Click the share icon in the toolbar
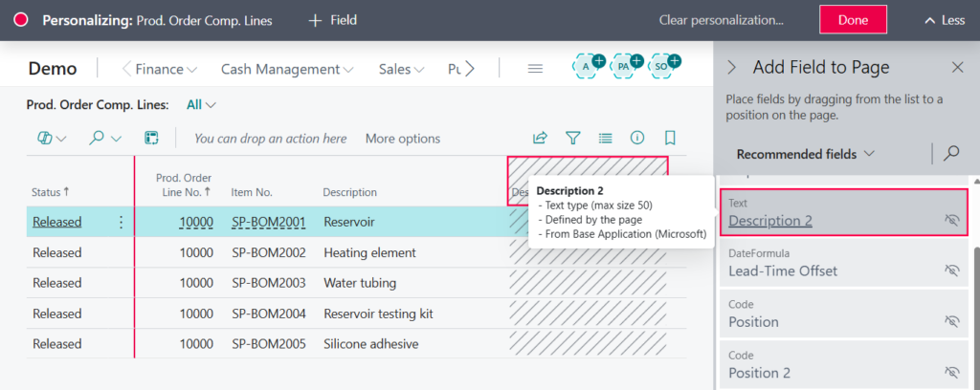This screenshot has width=980, height=390. click(540, 139)
